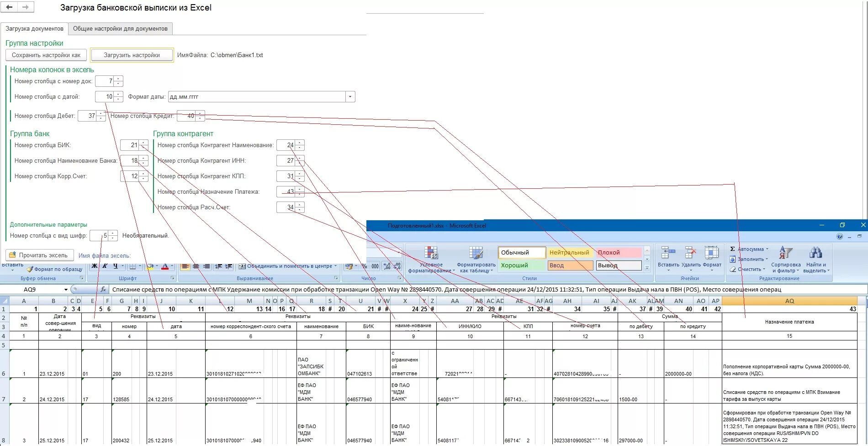Apply percent number style

click(x=364, y=266)
